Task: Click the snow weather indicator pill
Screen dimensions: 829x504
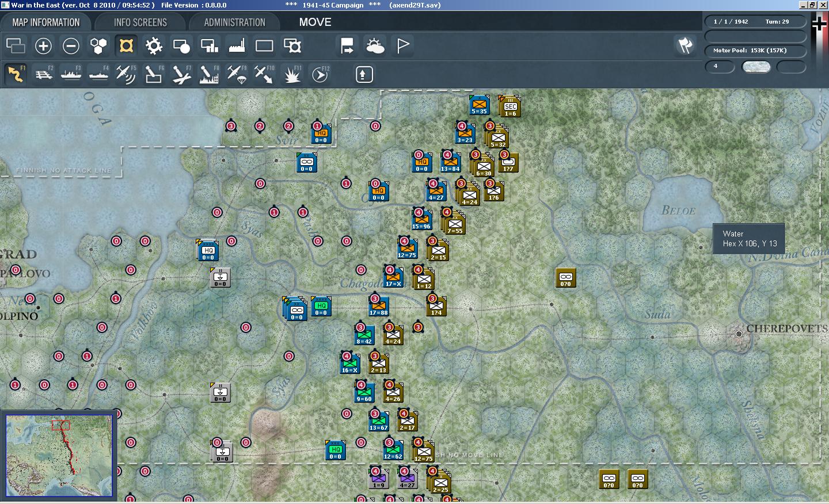Action: (x=756, y=67)
